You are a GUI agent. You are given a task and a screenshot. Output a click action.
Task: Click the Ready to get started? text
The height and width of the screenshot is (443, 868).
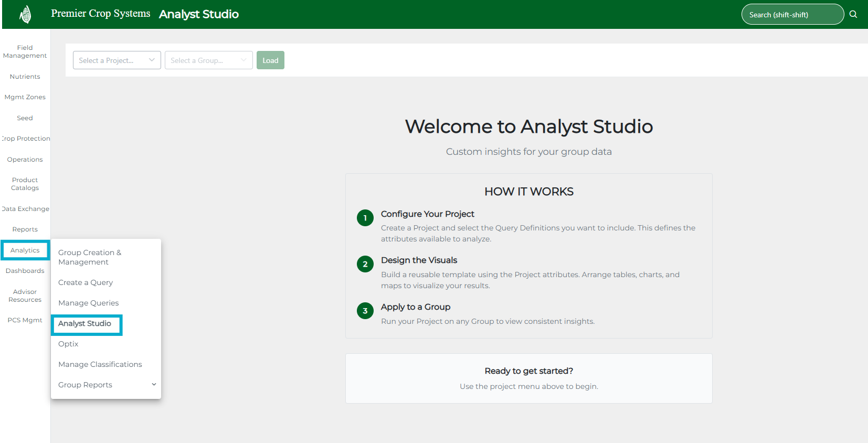529,371
